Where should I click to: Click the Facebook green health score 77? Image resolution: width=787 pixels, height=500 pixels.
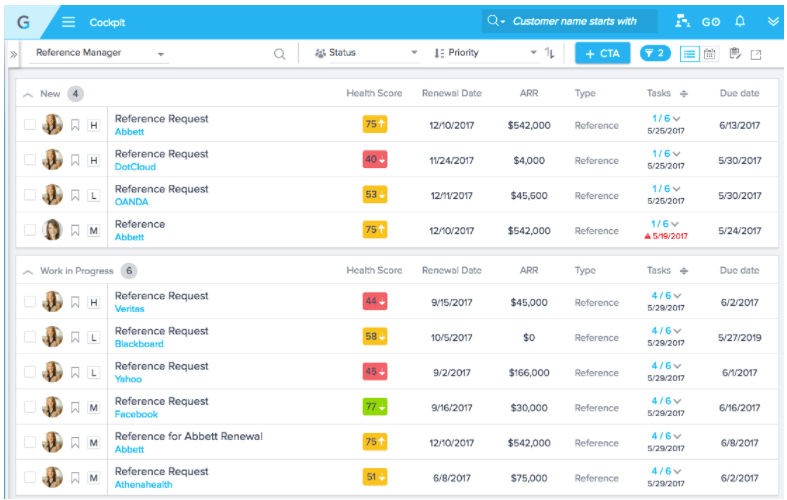375,408
